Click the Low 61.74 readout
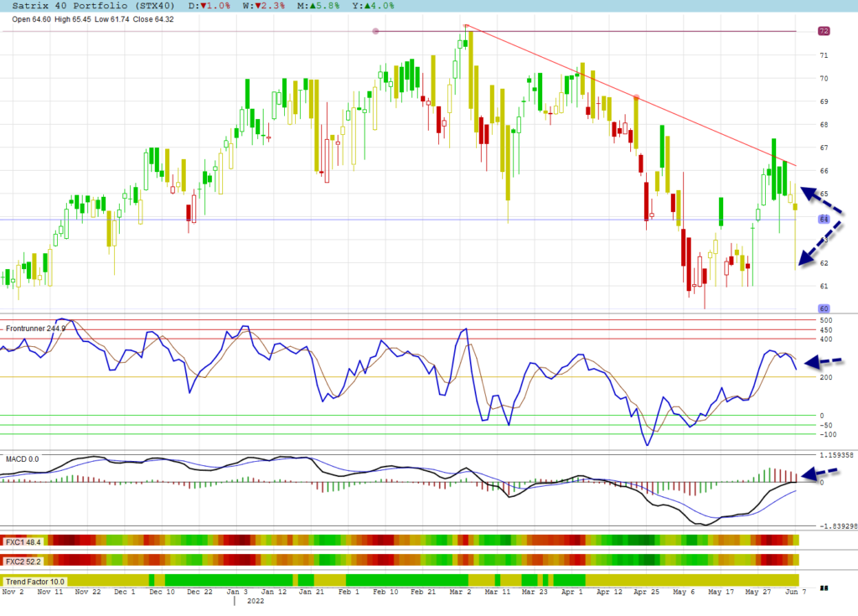Viewport: 858px width, 616px height. [x=112, y=19]
